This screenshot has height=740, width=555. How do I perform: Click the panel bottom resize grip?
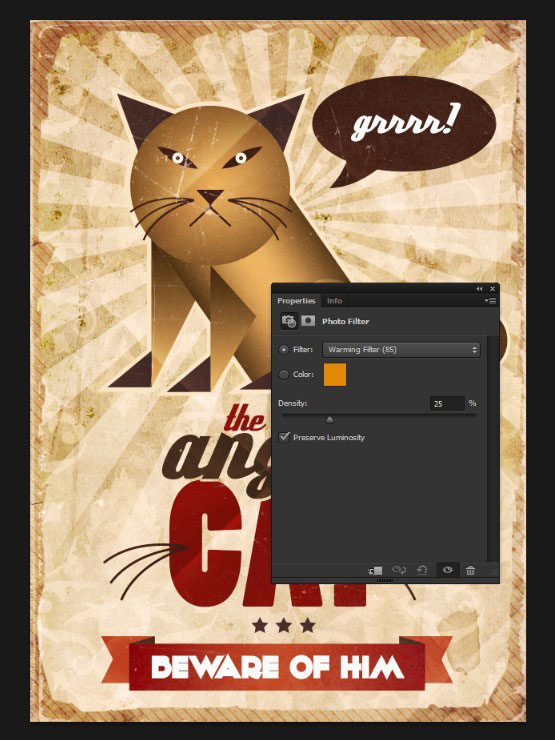pos(385,580)
